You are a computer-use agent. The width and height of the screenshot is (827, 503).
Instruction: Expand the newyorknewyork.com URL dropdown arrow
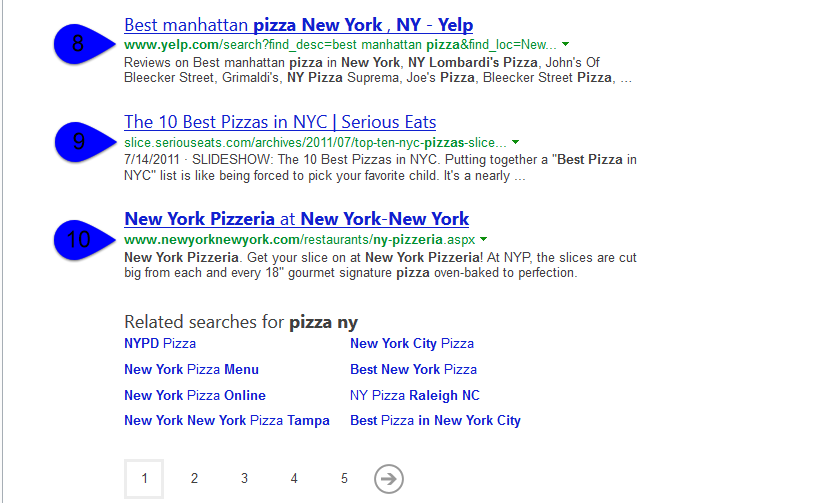(x=482, y=240)
